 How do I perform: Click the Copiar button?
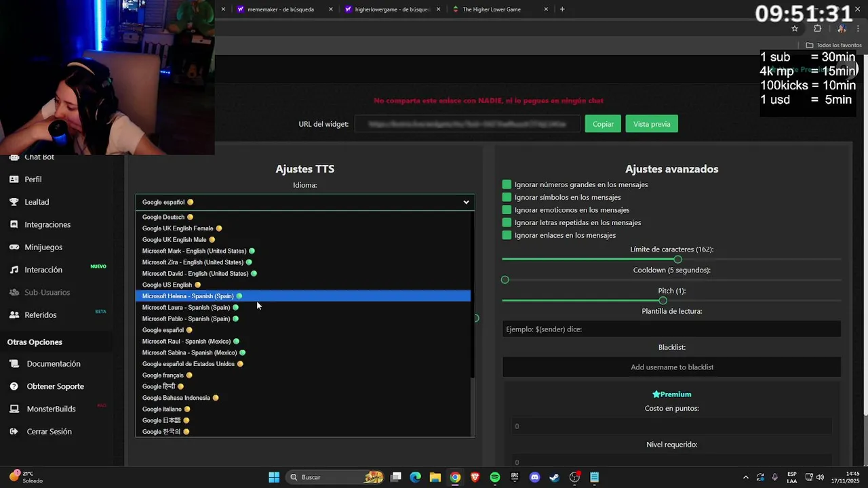[x=603, y=124]
